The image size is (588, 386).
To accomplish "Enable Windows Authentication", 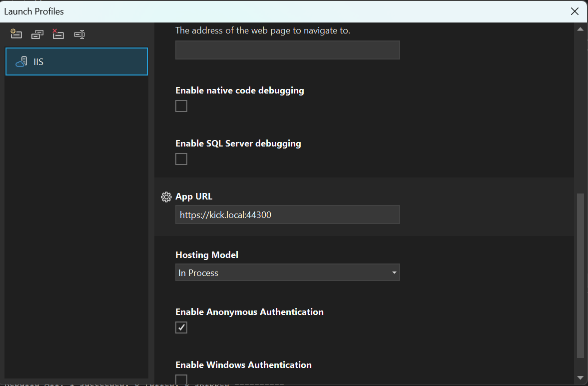I will pos(181,380).
